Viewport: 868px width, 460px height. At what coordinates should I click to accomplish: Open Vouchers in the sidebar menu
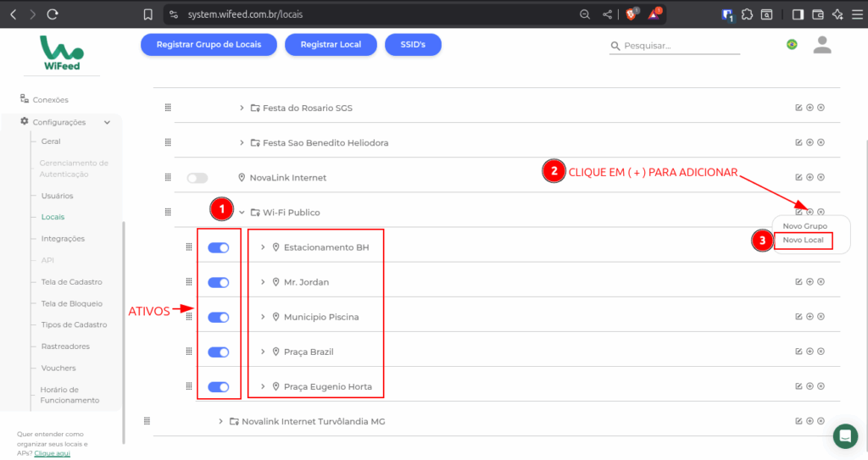[58, 368]
